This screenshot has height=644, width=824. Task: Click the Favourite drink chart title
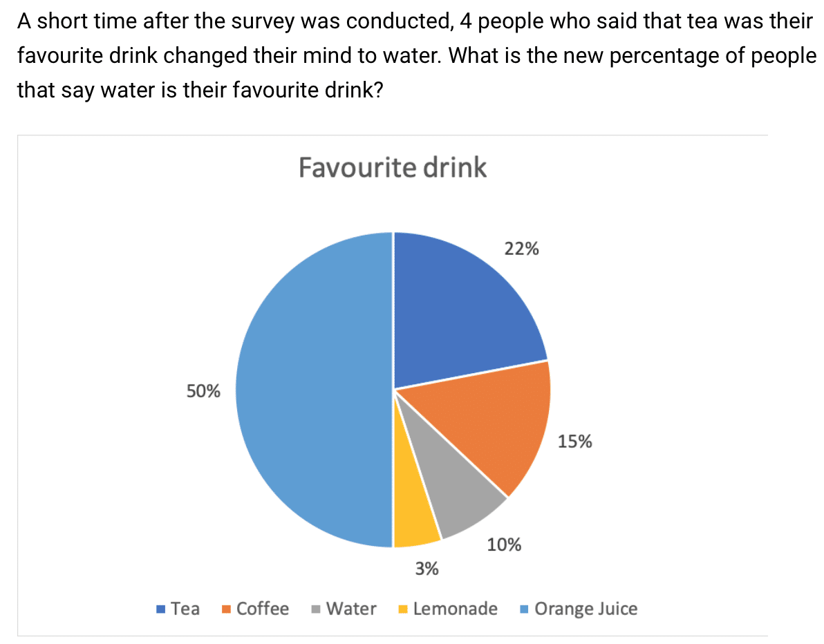pos(393,168)
